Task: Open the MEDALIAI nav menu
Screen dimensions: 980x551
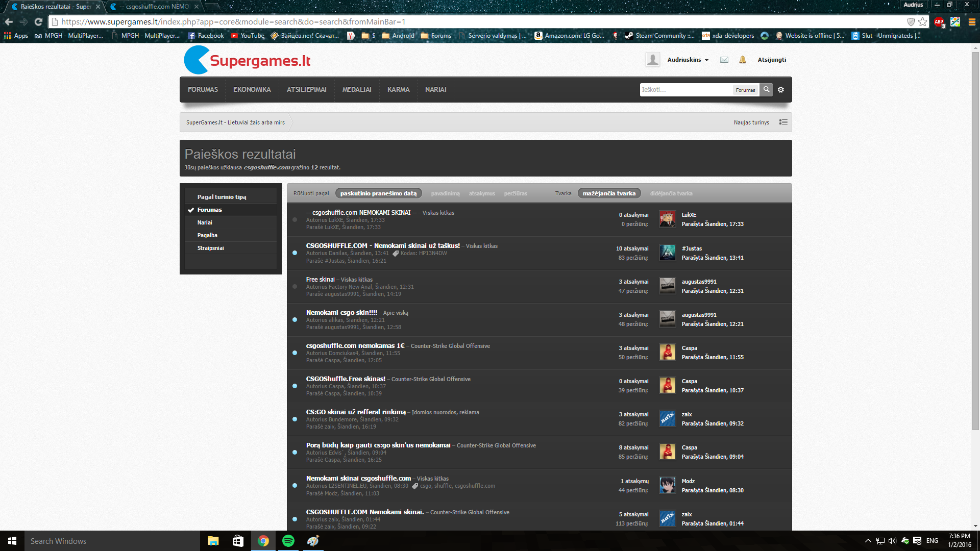Action: [357, 89]
